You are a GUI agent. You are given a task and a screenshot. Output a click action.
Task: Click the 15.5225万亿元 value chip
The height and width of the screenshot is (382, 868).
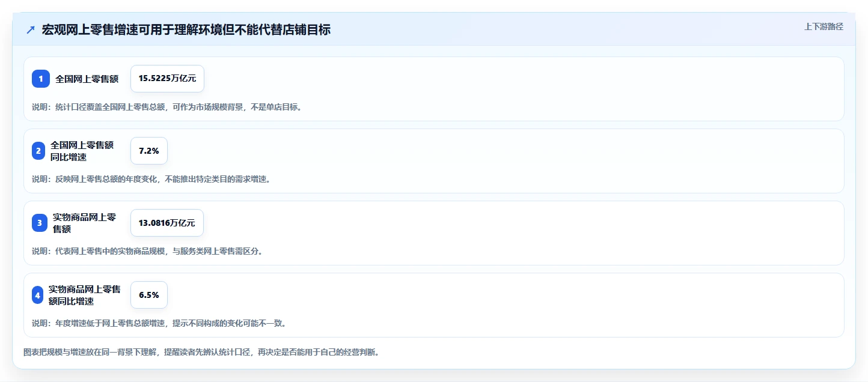pyautogui.click(x=167, y=79)
